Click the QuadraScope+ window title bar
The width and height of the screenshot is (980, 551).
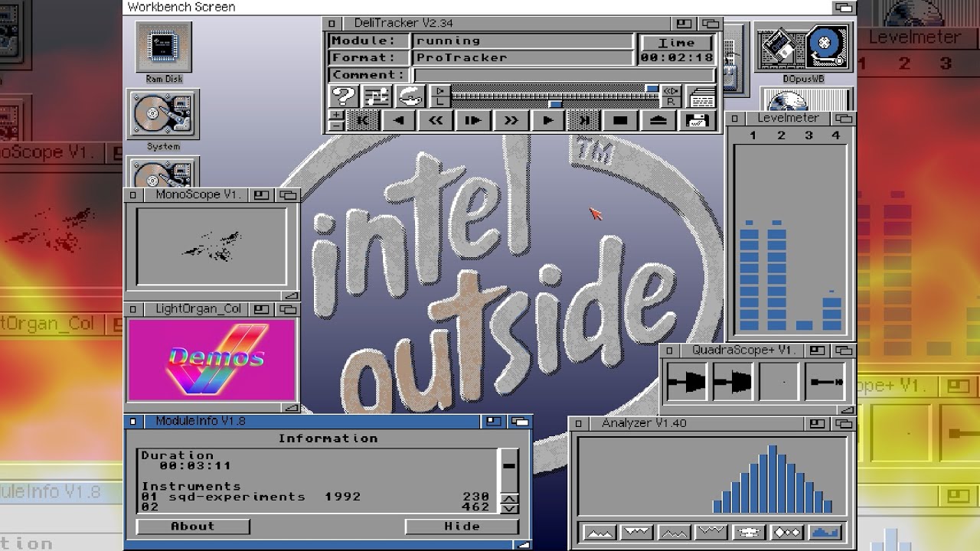(x=742, y=350)
